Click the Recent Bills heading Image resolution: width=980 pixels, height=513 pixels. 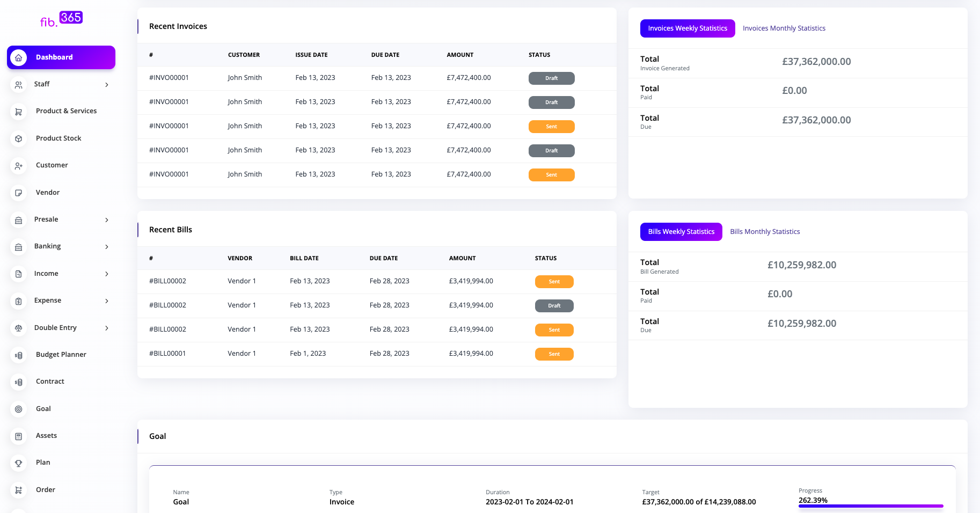tap(171, 230)
